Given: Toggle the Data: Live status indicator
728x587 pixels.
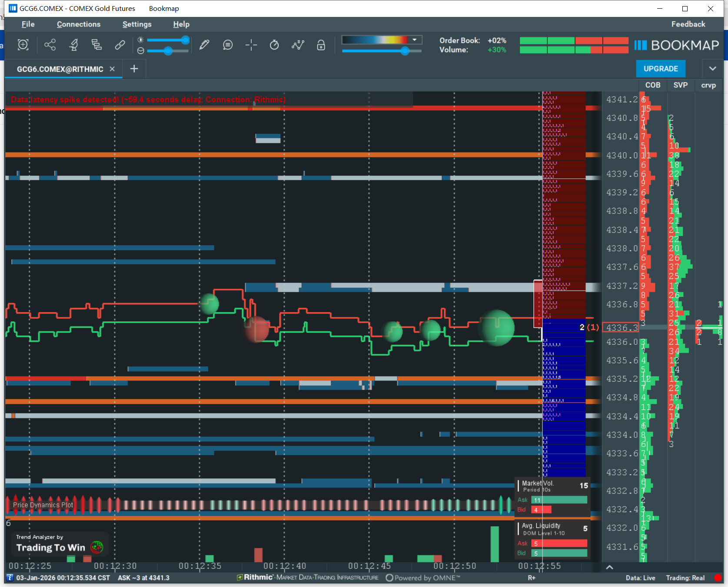Looking at the screenshot, I should (x=640, y=578).
